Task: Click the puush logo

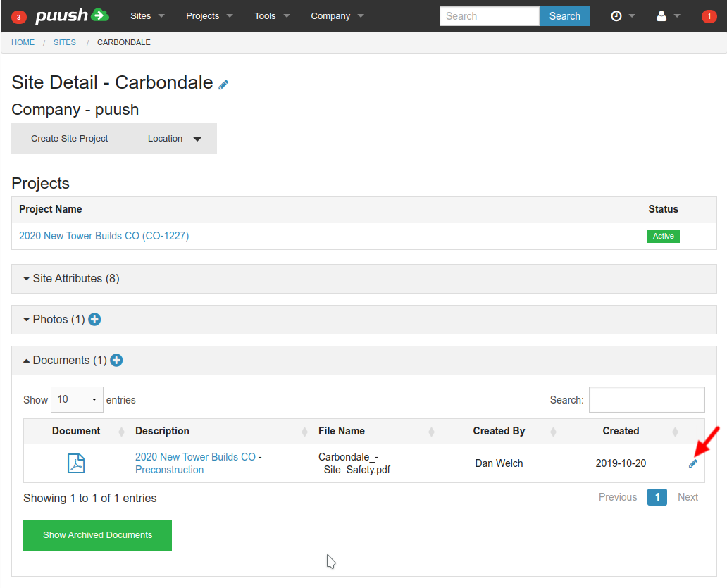Action: point(72,15)
